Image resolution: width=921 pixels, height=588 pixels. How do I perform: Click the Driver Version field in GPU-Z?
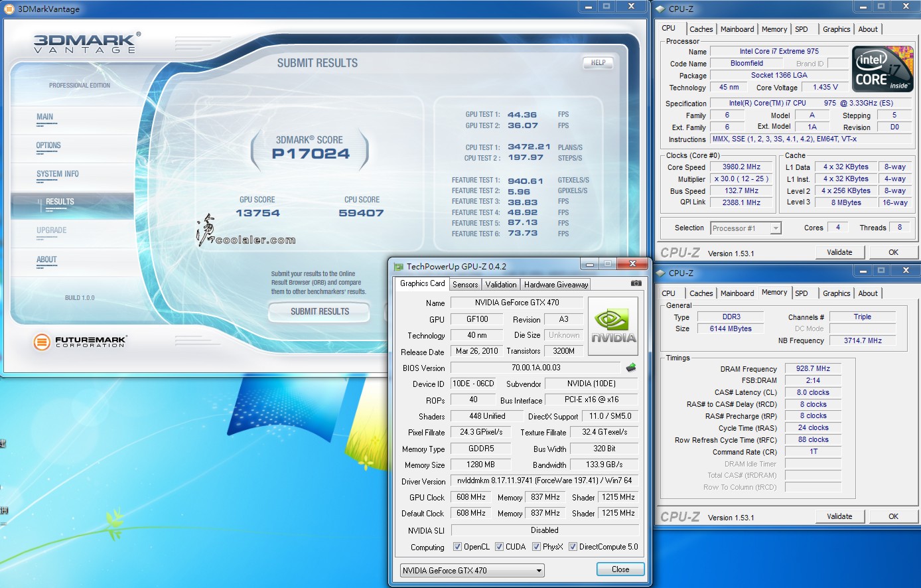[544, 480]
